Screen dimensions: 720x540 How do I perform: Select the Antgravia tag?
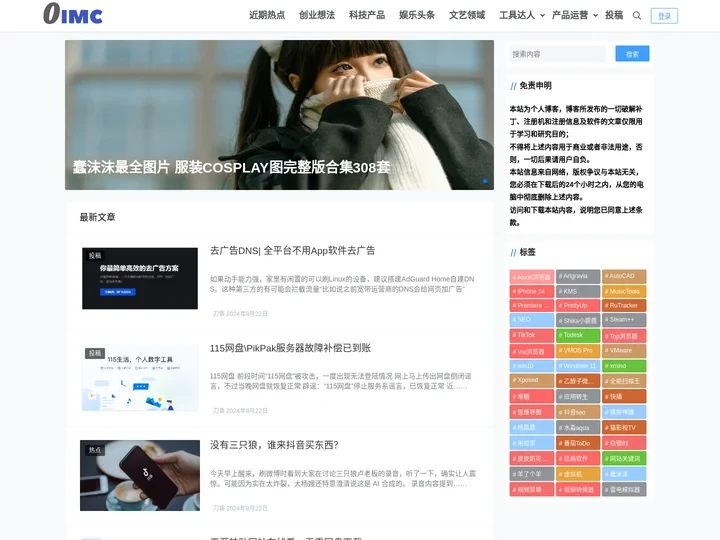(x=578, y=276)
